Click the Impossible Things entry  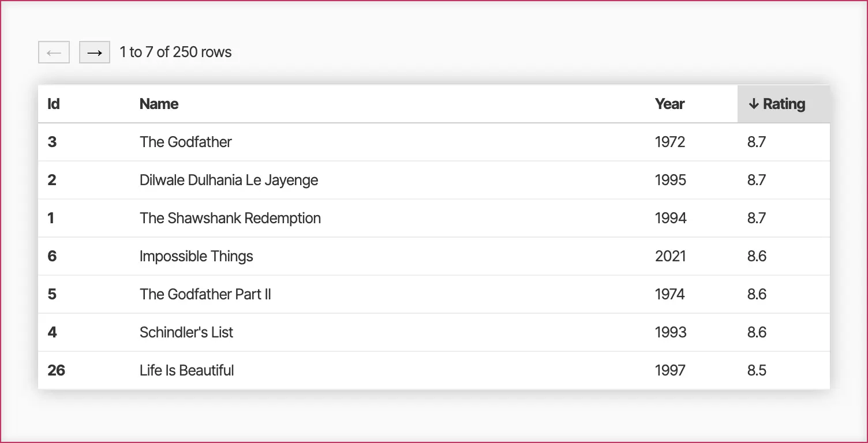[196, 257]
